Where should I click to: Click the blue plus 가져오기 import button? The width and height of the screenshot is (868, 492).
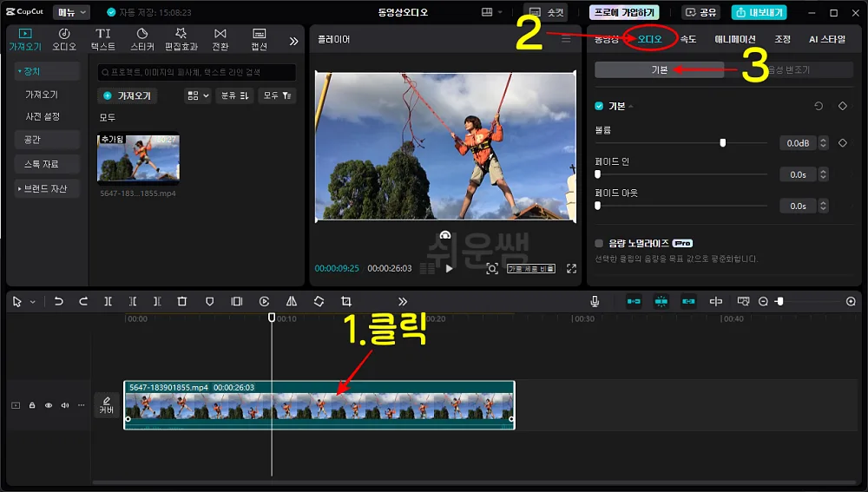(128, 95)
